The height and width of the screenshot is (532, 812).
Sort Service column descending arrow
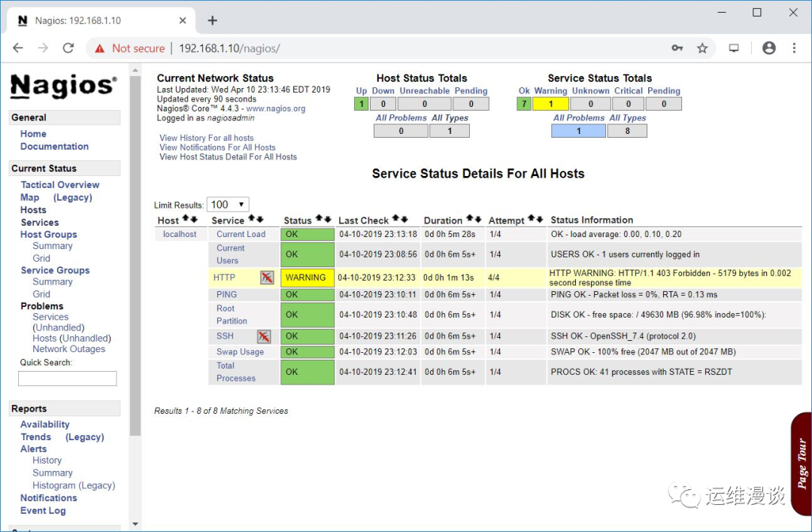pos(260,219)
